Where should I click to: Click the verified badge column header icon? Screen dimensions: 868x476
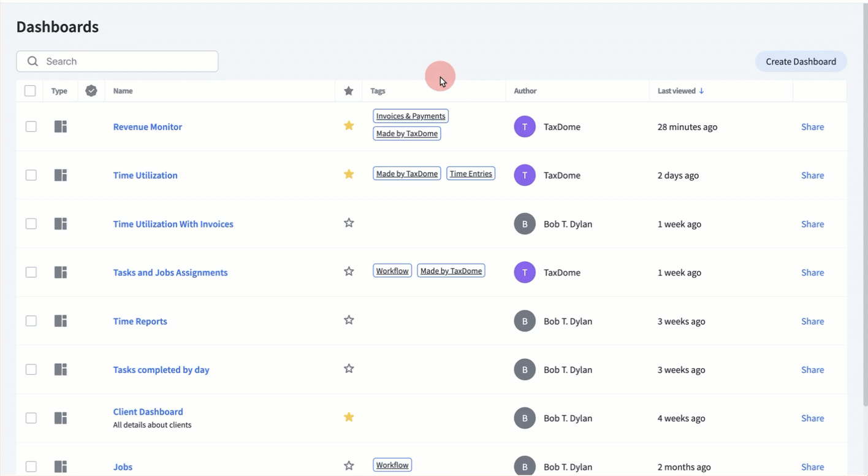91,91
